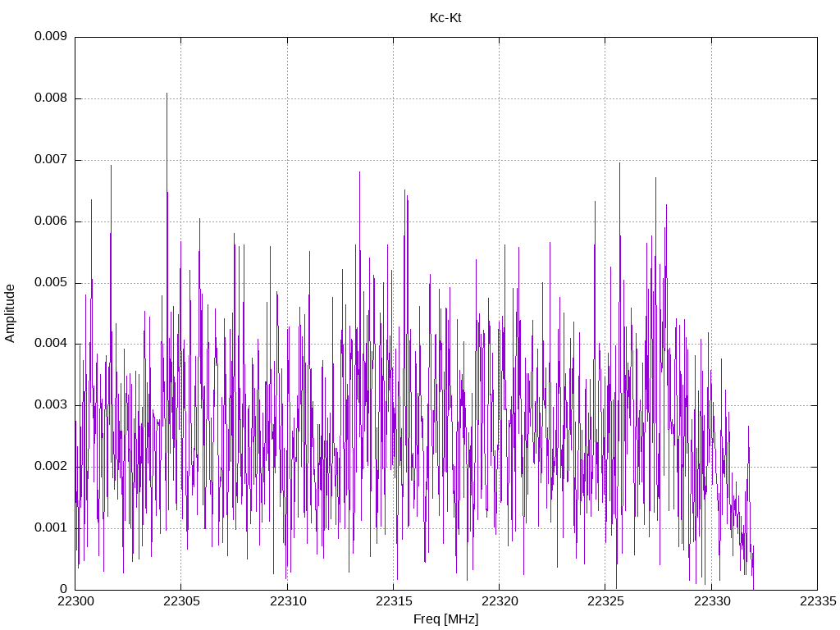Click the 0.001 y-axis tick label
Image resolution: width=840 pixels, height=630 pixels.
click(51, 528)
